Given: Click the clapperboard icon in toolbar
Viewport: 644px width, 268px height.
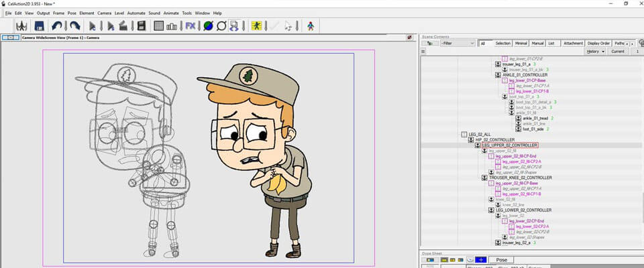Looking at the screenshot, I should tap(123, 26).
